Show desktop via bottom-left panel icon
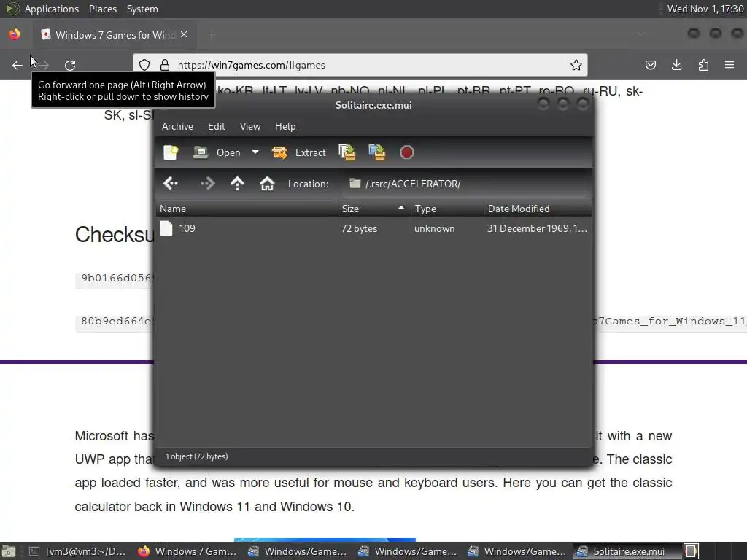 pos(9,551)
